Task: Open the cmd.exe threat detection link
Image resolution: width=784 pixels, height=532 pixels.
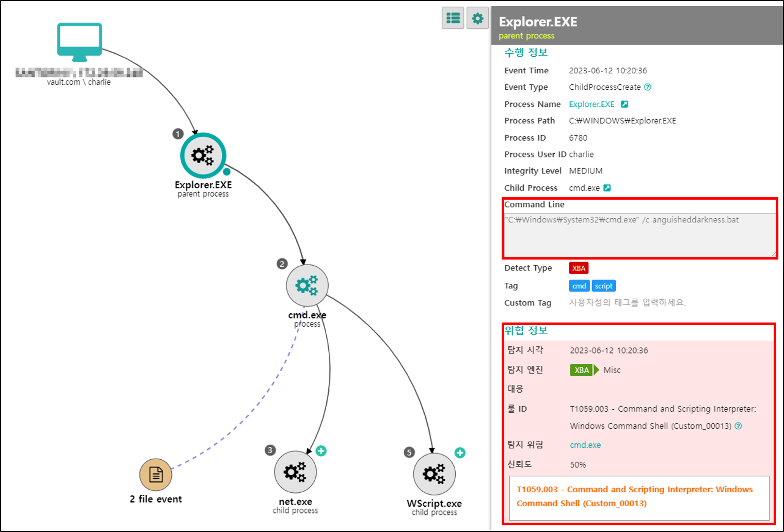Action: [585, 445]
